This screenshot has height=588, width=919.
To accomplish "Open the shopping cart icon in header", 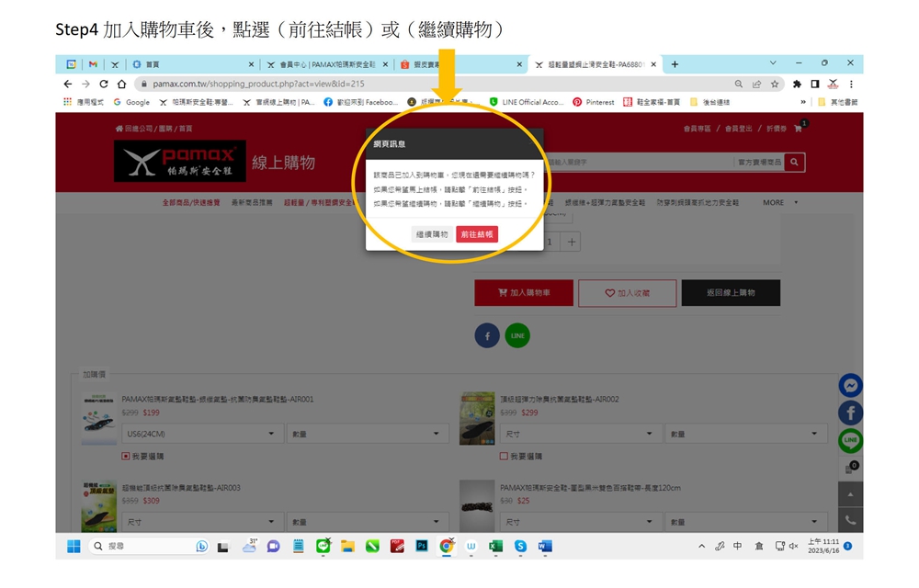I will click(x=799, y=129).
